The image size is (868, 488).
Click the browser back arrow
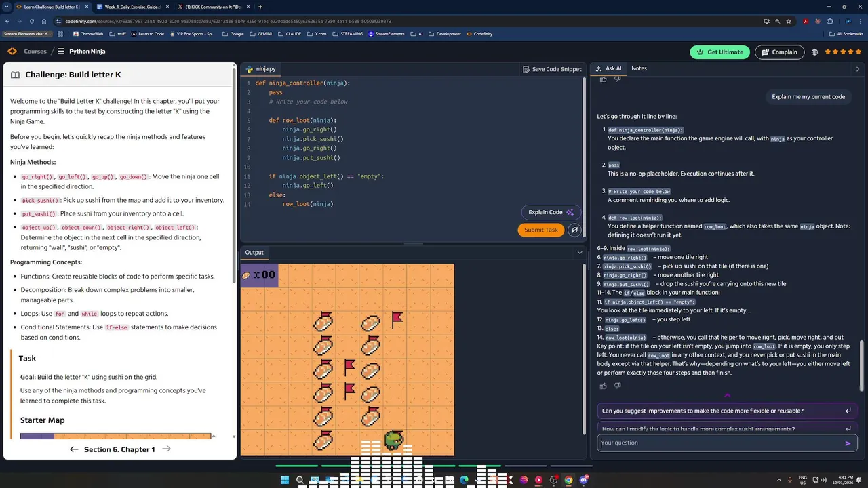point(7,21)
